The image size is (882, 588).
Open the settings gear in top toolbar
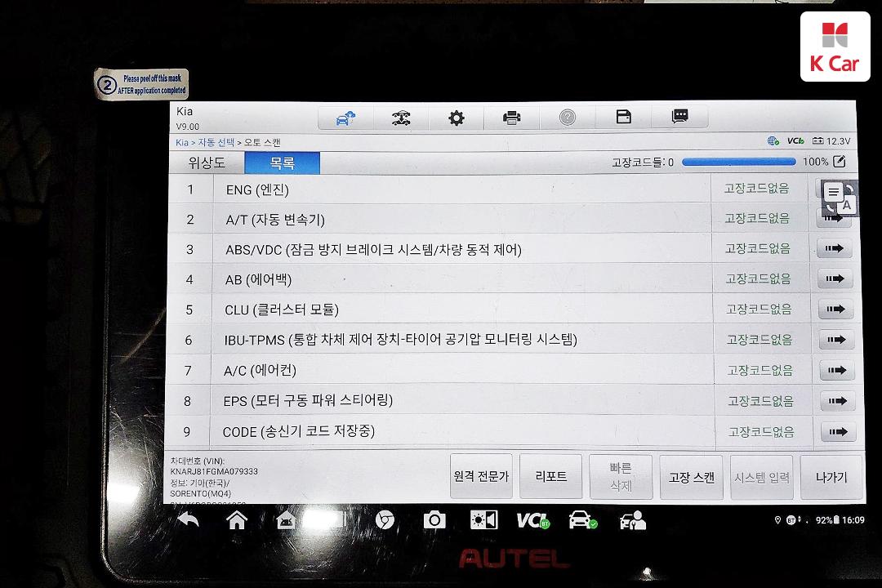[x=457, y=118]
